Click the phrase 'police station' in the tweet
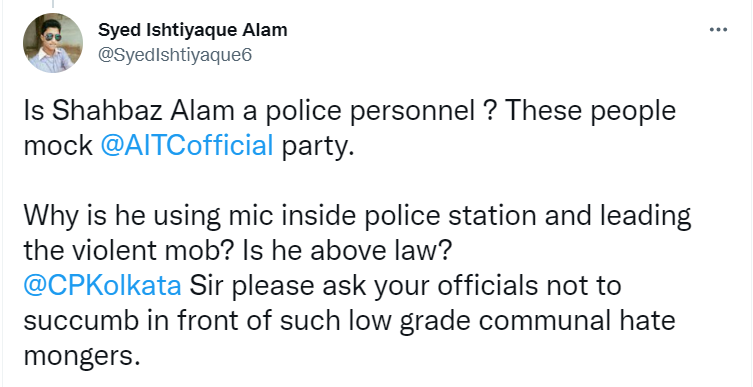 click(450, 217)
